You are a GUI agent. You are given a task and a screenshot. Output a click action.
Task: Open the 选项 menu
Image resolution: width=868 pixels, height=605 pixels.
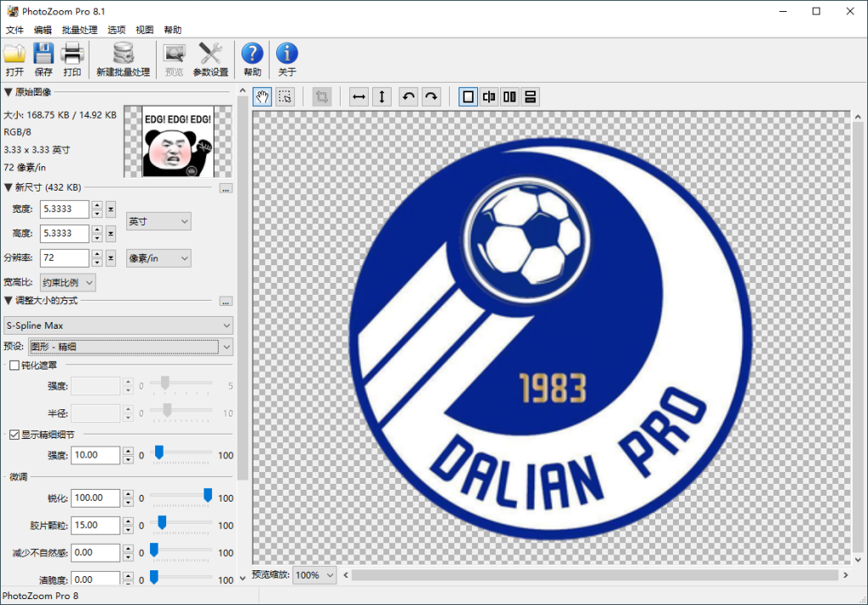click(x=116, y=30)
